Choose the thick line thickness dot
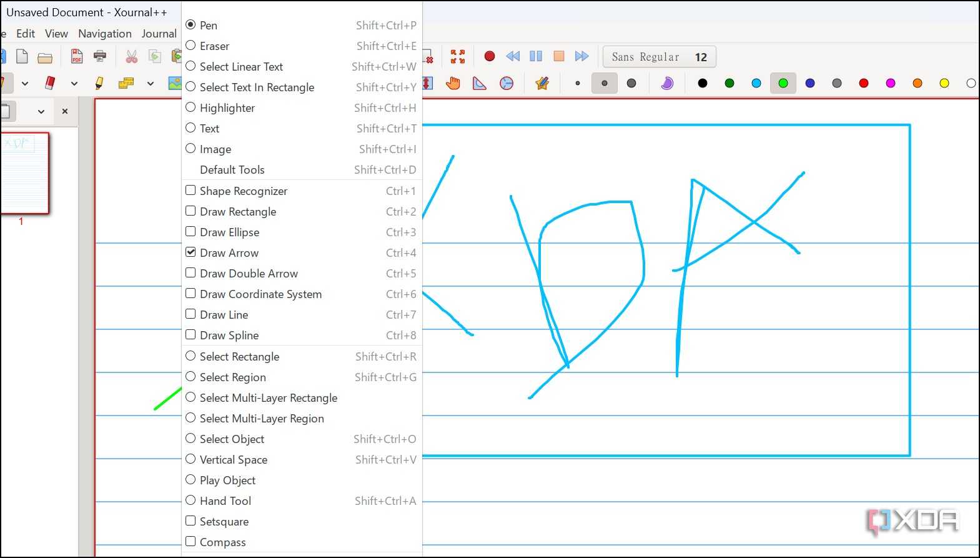Image resolution: width=980 pixels, height=558 pixels. click(631, 83)
